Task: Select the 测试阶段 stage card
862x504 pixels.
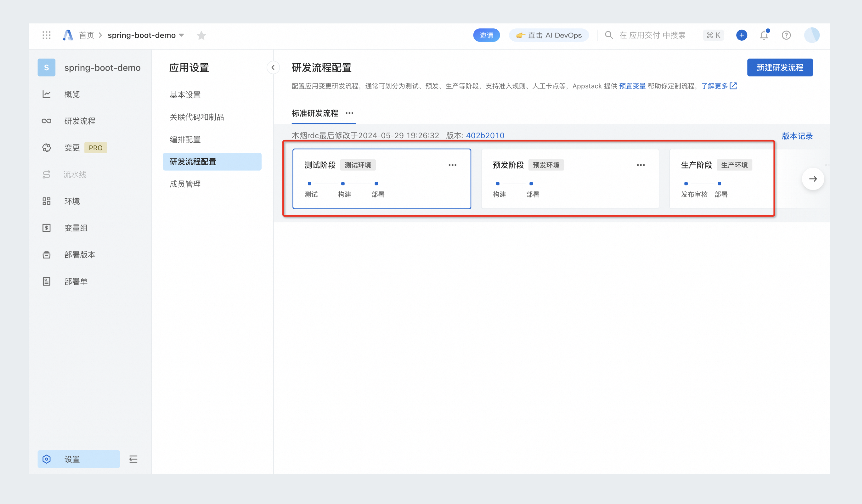Action: click(382, 179)
